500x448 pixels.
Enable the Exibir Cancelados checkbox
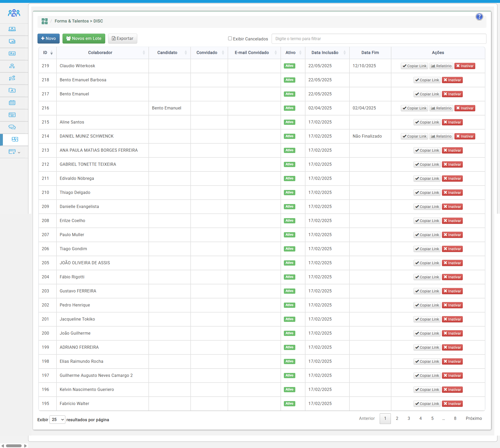tap(230, 39)
